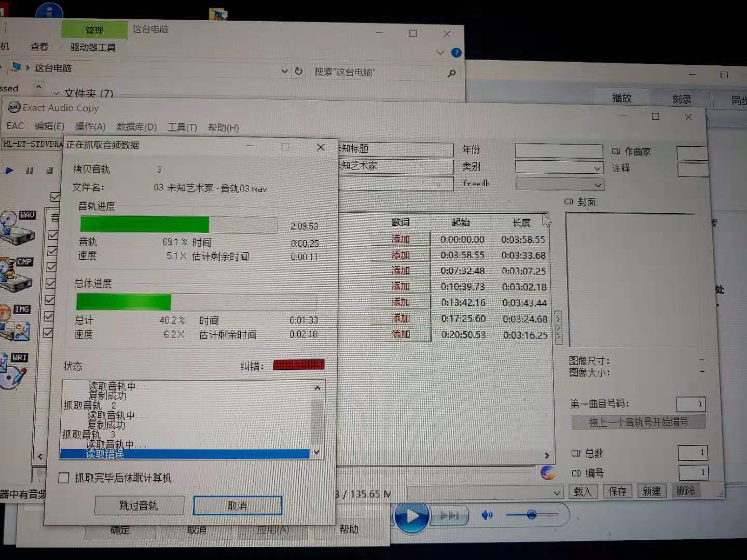This screenshot has width=747, height=560.
Task: Switch to Media Player 刻录 tab
Action: pos(682,99)
